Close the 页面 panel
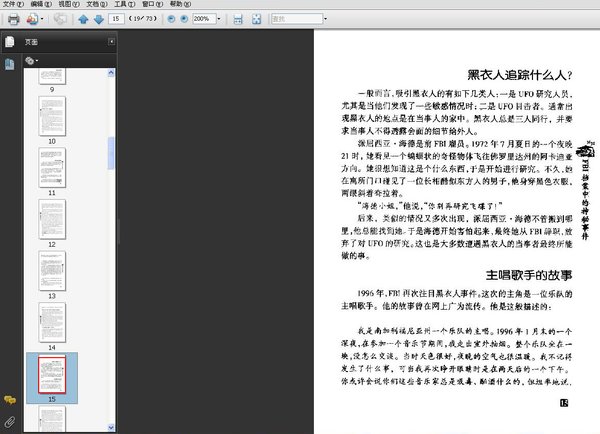 113,42
